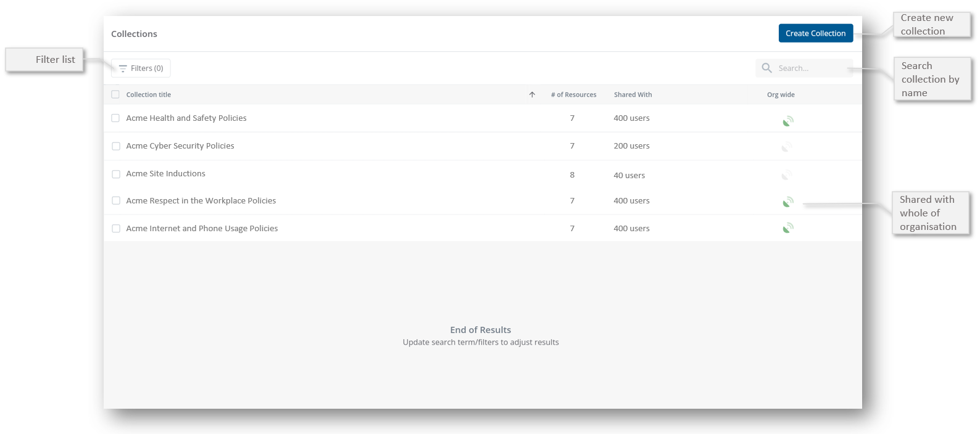The width and height of the screenshot is (980, 434).
Task: Click greyed org-wide icon for Acme Site Inductions
Action: (786, 176)
